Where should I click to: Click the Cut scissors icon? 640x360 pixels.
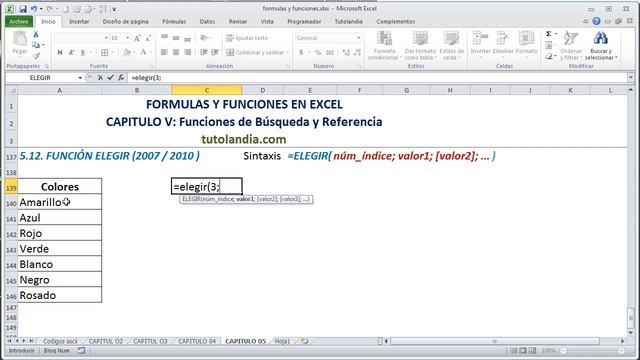tap(36, 34)
